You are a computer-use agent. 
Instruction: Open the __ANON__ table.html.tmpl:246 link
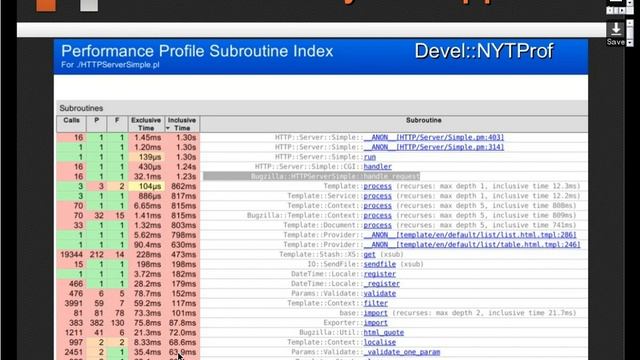point(472,245)
